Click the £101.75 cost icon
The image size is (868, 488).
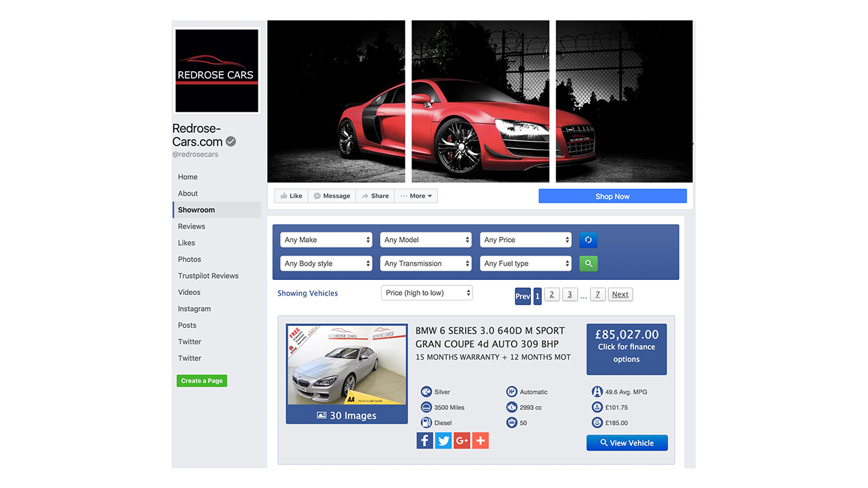click(597, 407)
